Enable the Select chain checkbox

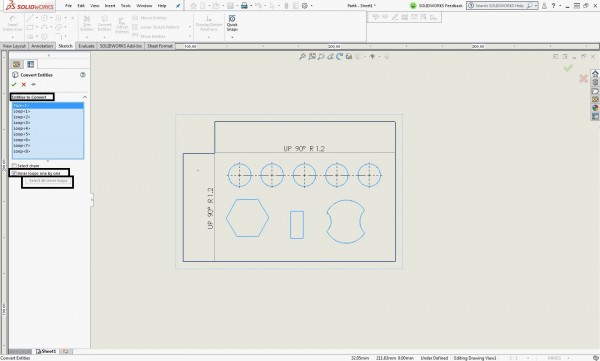coord(14,166)
